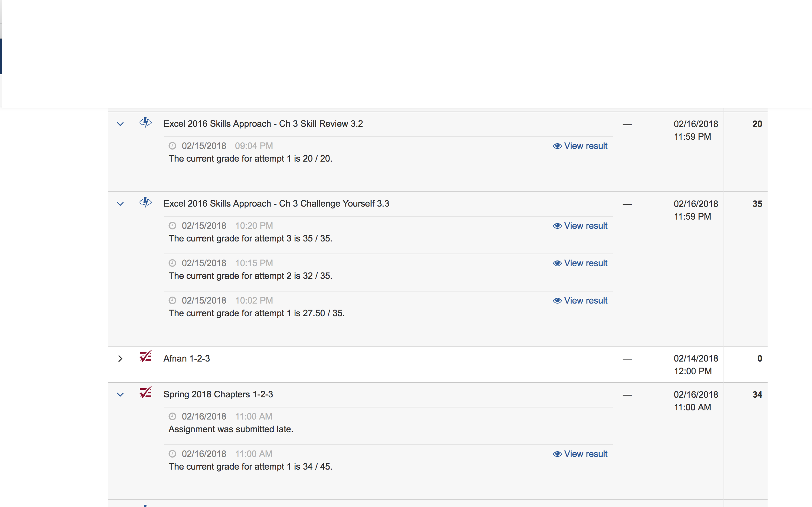
Task: Collapse the Ch 3 Challenge Yourself 3.3 row
Action: pyautogui.click(x=120, y=204)
